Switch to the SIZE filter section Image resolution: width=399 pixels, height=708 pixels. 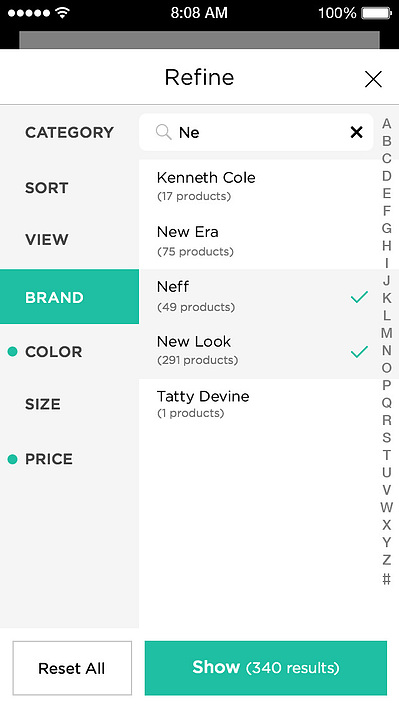70,404
